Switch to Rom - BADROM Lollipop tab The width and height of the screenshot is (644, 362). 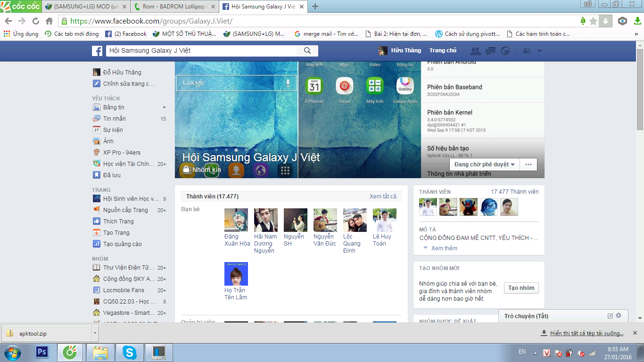click(x=174, y=7)
